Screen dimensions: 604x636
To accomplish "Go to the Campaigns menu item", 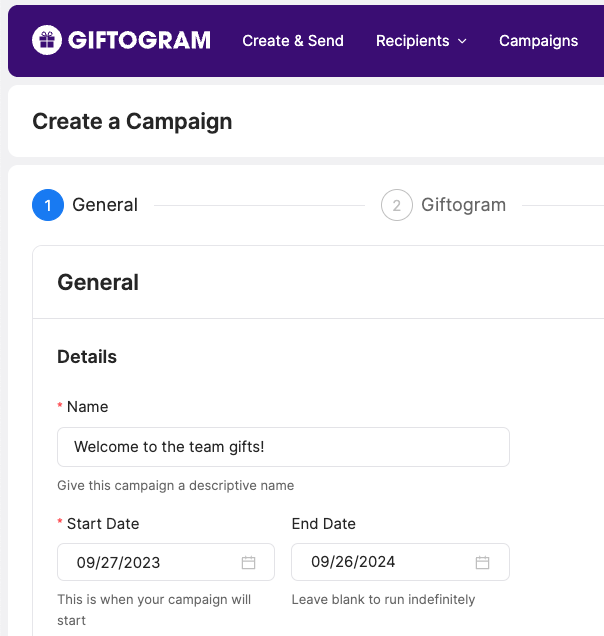I will click(538, 41).
